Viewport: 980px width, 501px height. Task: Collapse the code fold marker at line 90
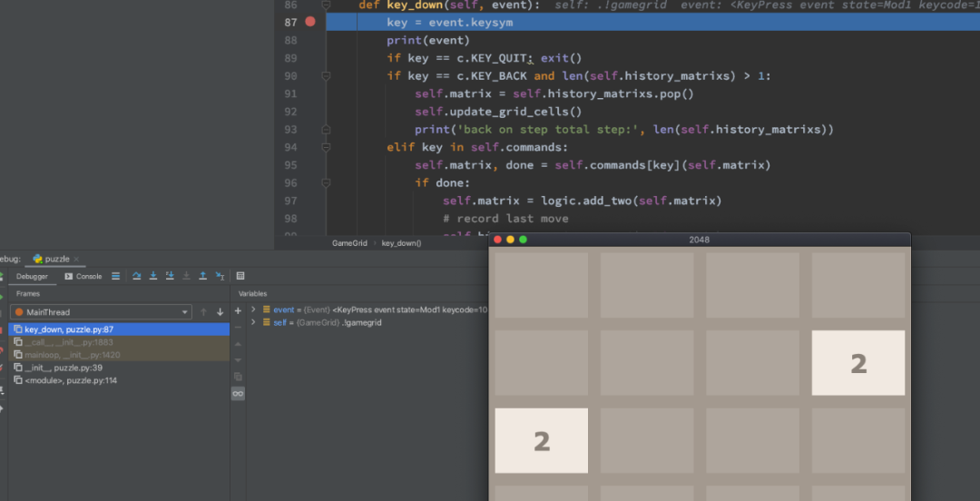326,75
